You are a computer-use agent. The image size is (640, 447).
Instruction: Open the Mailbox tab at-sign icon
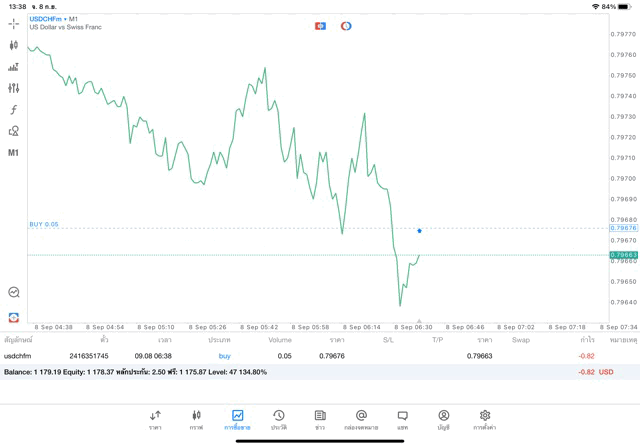point(361,418)
